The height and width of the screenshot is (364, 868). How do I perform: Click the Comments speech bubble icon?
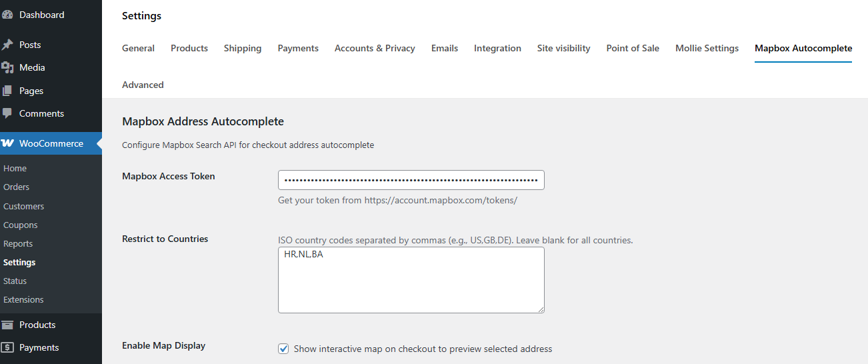tap(7, 113)
